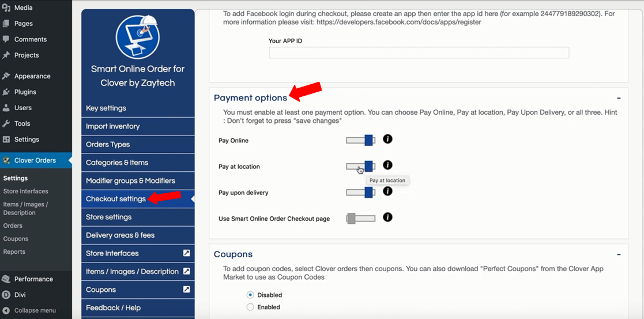Open WordPress Settings icon in sidebar
Viewport: 644px width, 319px height.
click(6, 140)
